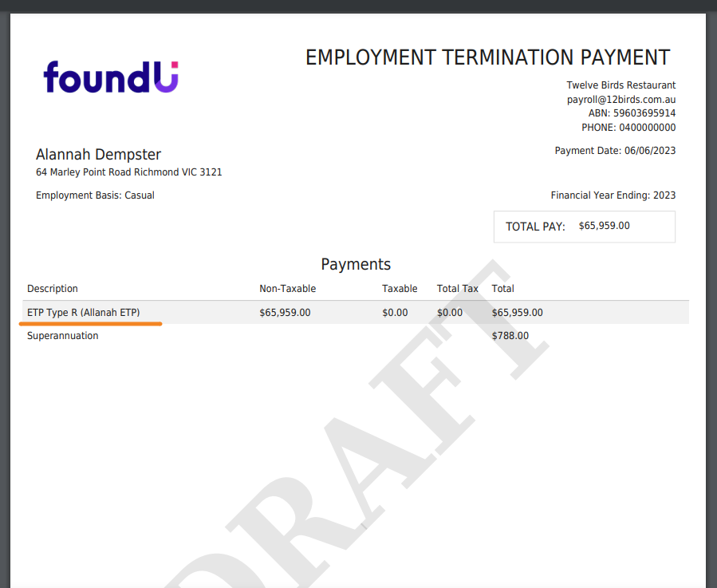Click the Financial Year Ending: 2023 text
Screen dimensions: 717x588
tap(613, 195)
